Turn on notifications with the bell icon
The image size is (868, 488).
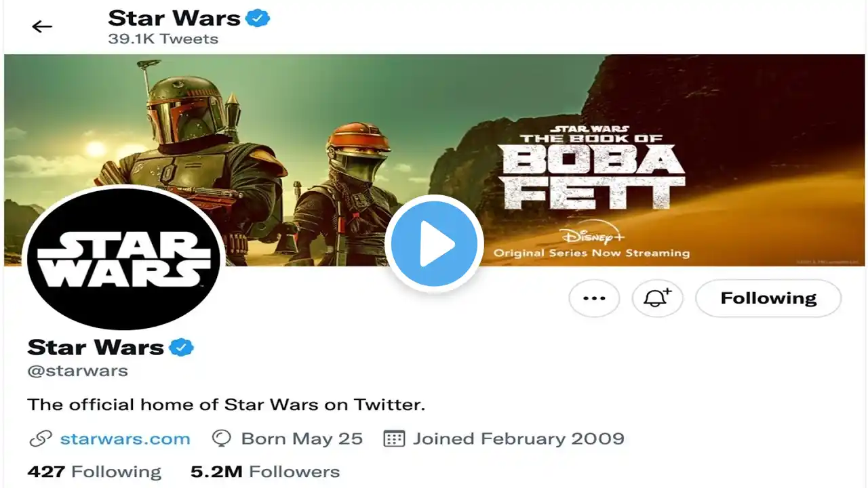click(x=657, y=298)
